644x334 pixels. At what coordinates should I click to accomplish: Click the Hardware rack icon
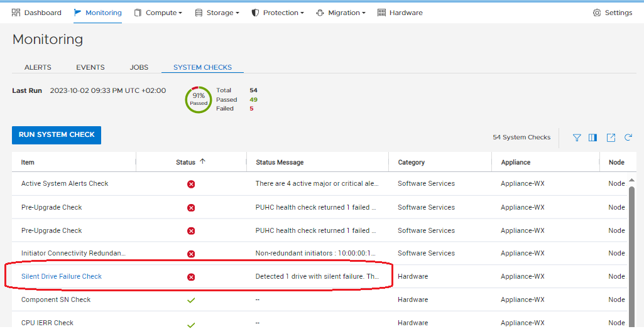tap(381, 13)
